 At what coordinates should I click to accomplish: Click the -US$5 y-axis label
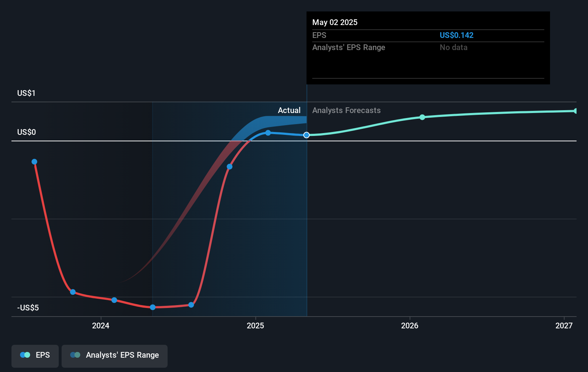pyautogui.click(x=28, y=308)
